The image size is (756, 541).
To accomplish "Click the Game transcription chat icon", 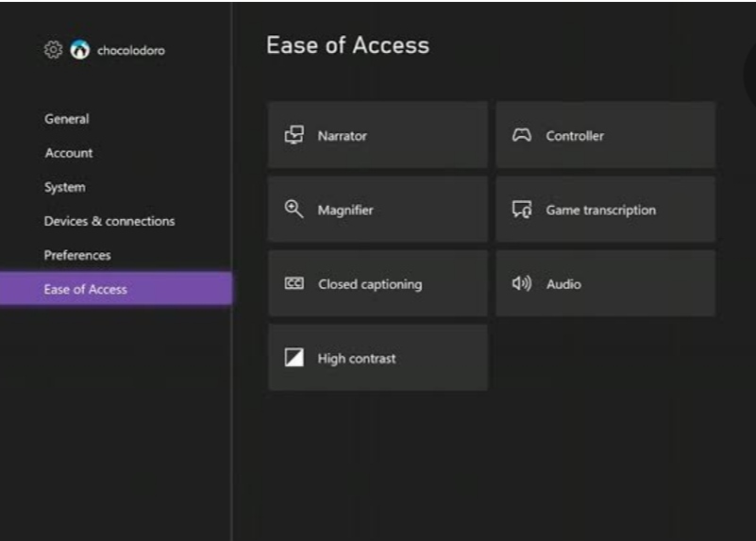I will [x=522, y=210].
